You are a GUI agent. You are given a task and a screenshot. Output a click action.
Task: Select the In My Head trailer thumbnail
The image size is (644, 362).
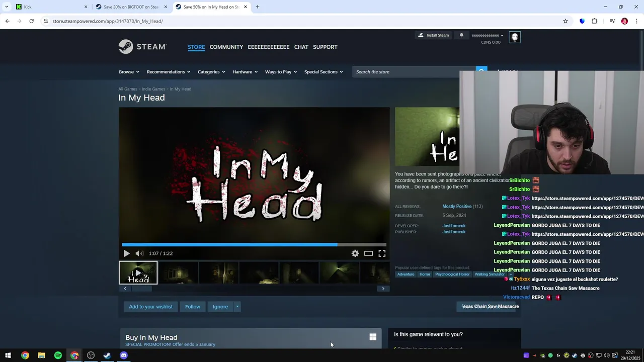138,273
